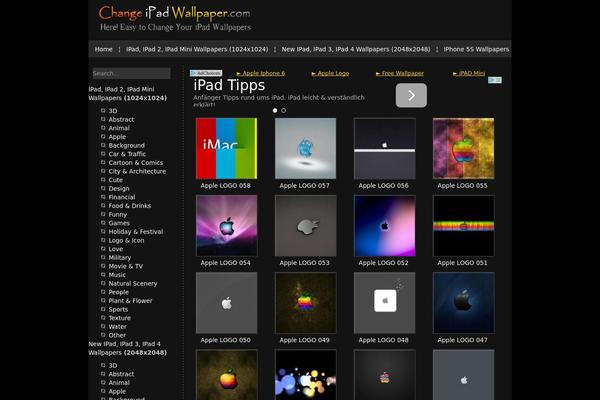Open the Love category
Image resolution: width=600 pixels, height=400 pixels.
tap(116, 249)
